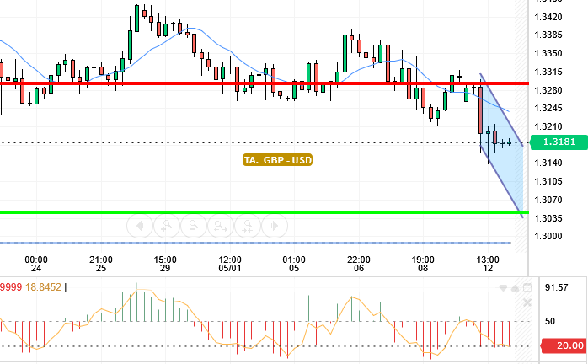
Task: Click the 1.3385 price axis label
Action: (x=548, y=35)
